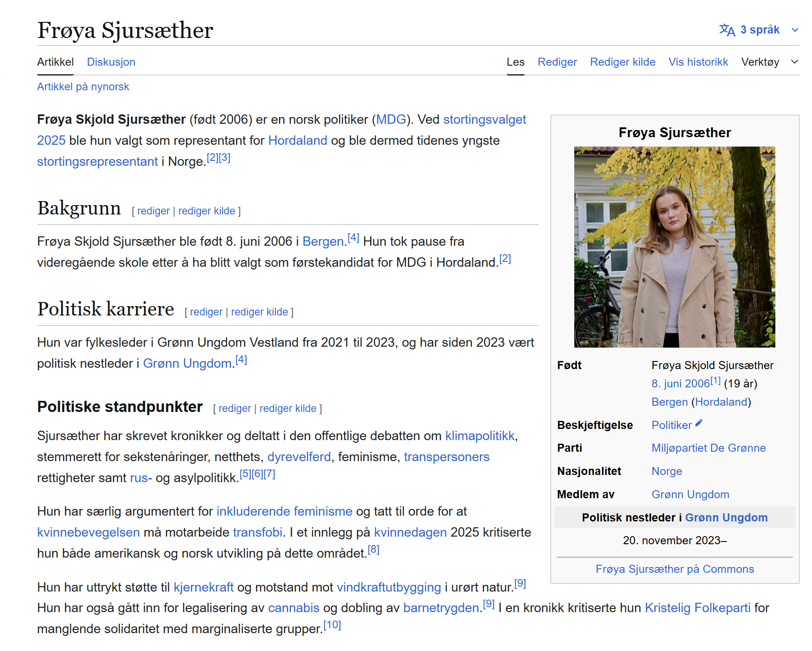Viewport: 812px width, 651px height.
Task: Open the inkluderende feminisme link
Action: pos(285,511)
